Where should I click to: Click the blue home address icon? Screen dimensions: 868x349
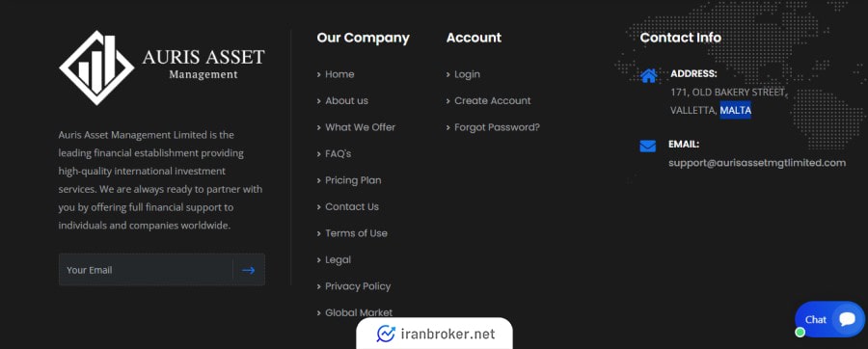[648, 75]
